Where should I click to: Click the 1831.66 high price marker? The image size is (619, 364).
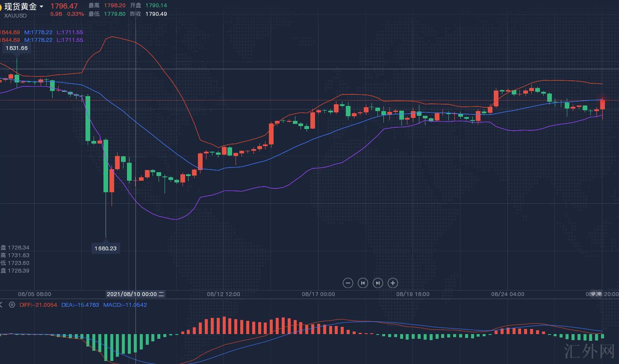pyautogui.click(x=17, y=48)
